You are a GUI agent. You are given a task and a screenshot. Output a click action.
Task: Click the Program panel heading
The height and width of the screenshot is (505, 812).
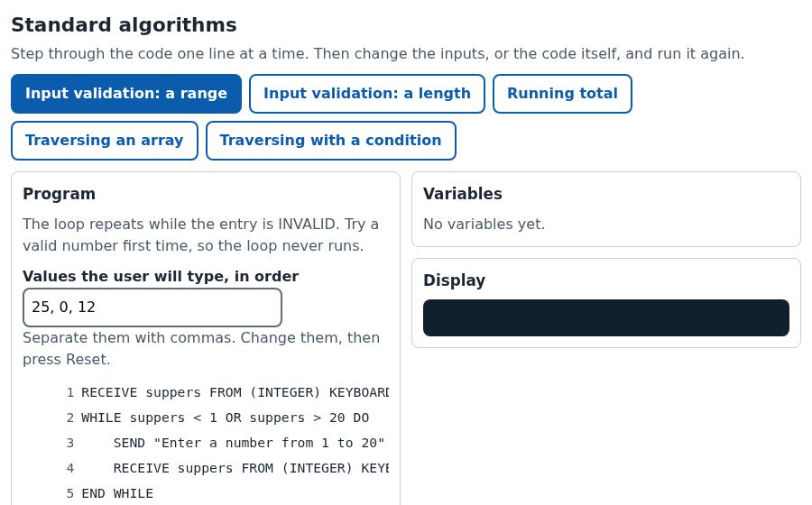(59, 194)
